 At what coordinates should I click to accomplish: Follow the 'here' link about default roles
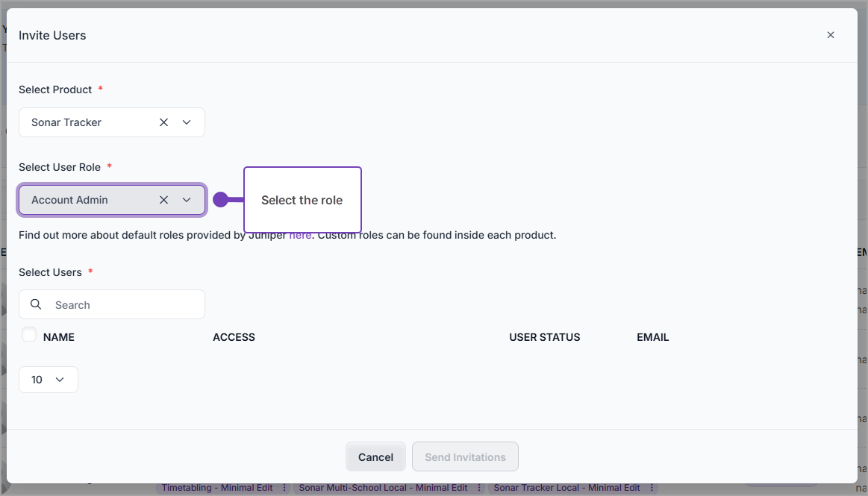(x=300, y=235)
